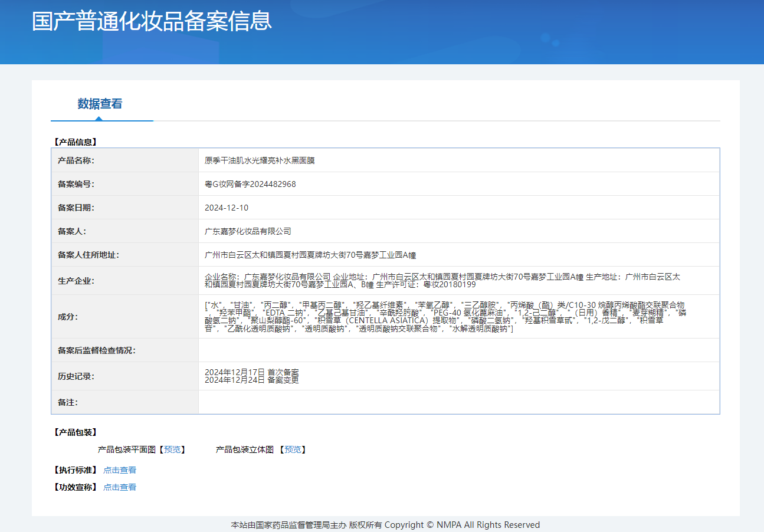The width and height of the screenshot is (764, 532).
Task: Click the 2024年12月24日 备案变更 history entry
Action: click(x=252, y=380)
